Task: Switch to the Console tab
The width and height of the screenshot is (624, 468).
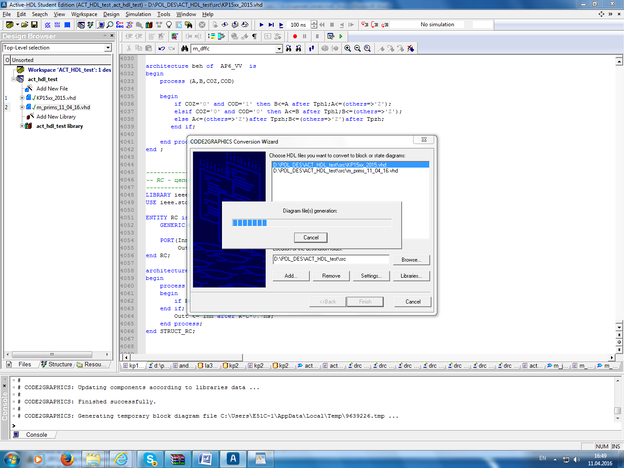Action: click(36, 435)
